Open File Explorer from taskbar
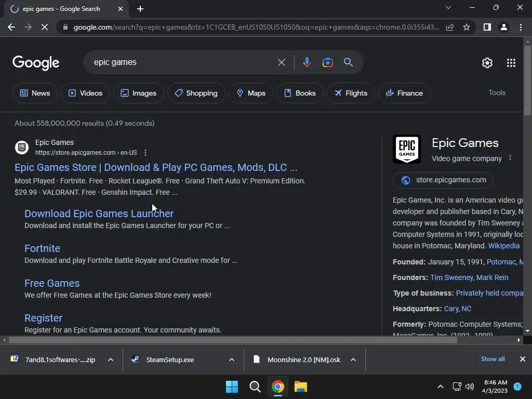This screenshot has height=399, width=532. click(301, 387)
